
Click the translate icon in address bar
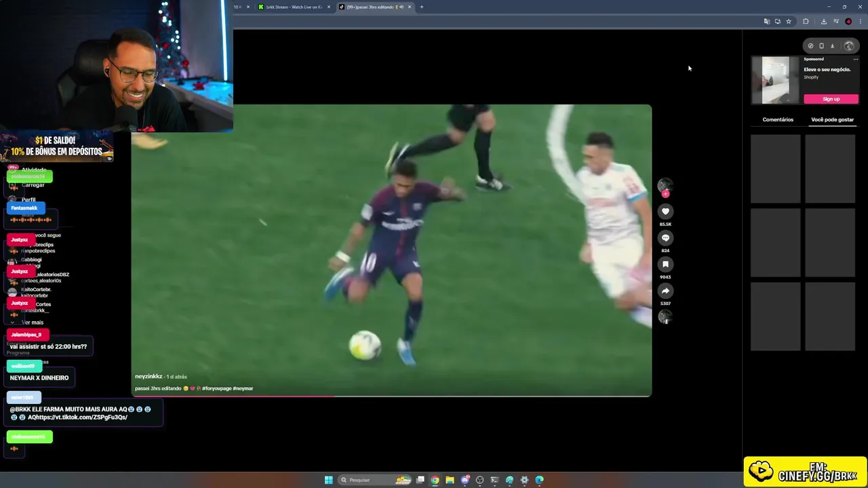coord(766,22)
